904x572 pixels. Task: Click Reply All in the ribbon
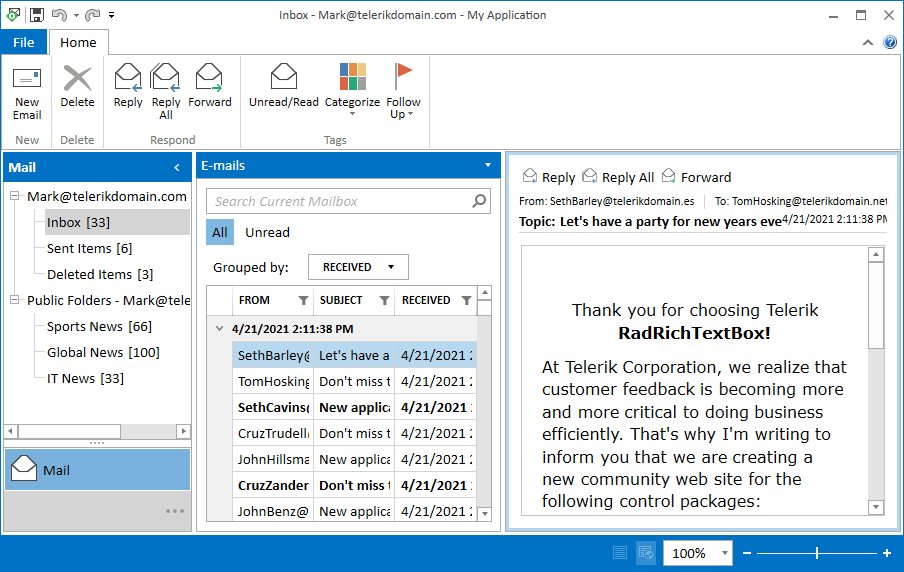point(166,92)
